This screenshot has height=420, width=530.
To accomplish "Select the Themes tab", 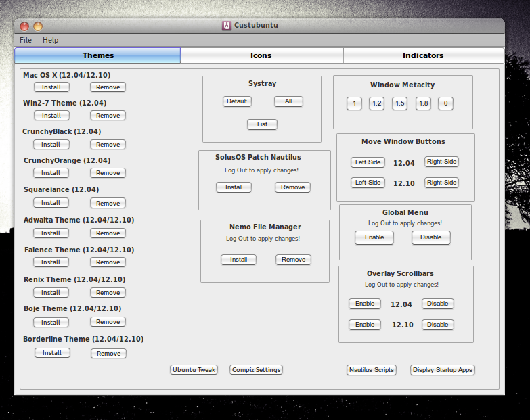I will tap(97, 55).
